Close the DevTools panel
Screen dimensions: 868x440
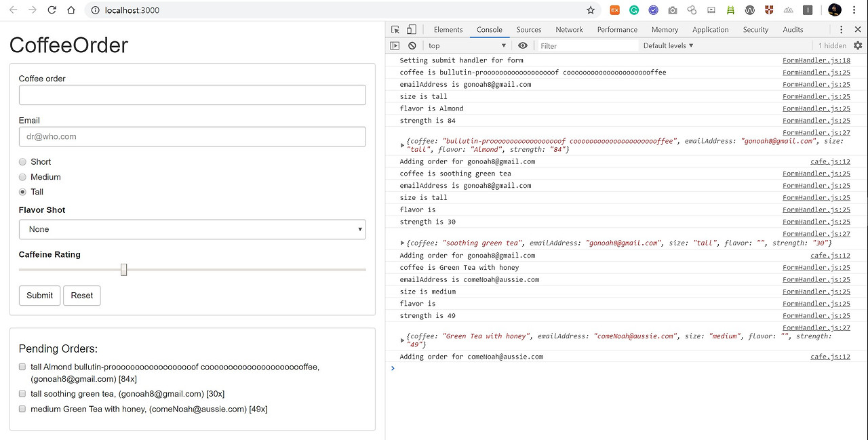coord(858,29)
